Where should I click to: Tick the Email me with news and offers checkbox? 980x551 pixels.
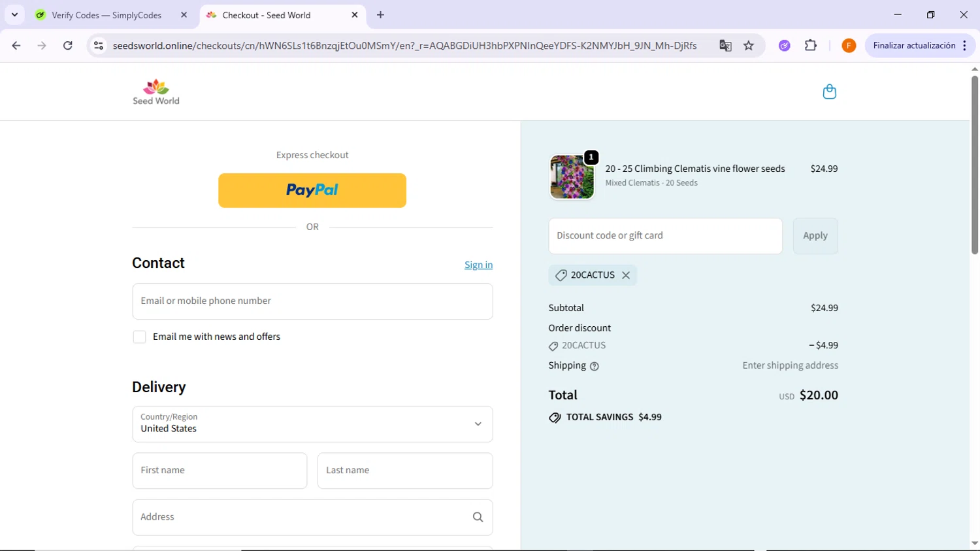139,337
